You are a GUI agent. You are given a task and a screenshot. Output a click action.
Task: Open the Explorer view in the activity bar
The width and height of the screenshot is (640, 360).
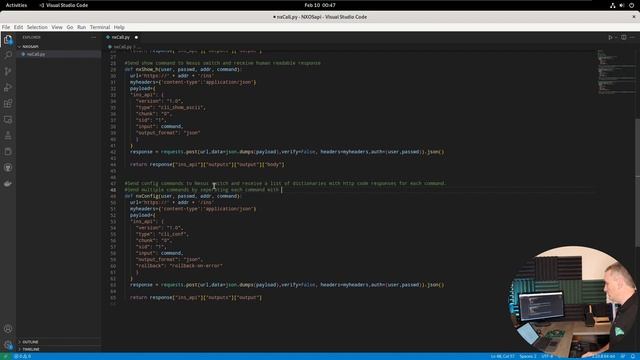(8, 40)
